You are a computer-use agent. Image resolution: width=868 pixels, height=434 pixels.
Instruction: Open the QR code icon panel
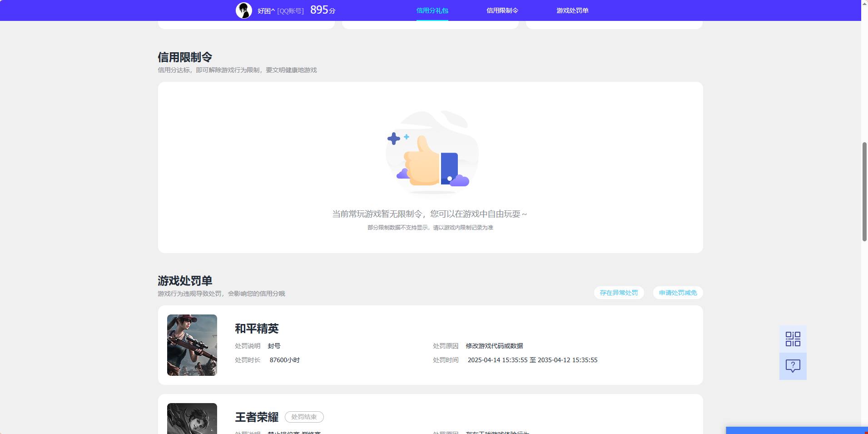point(793,339)
